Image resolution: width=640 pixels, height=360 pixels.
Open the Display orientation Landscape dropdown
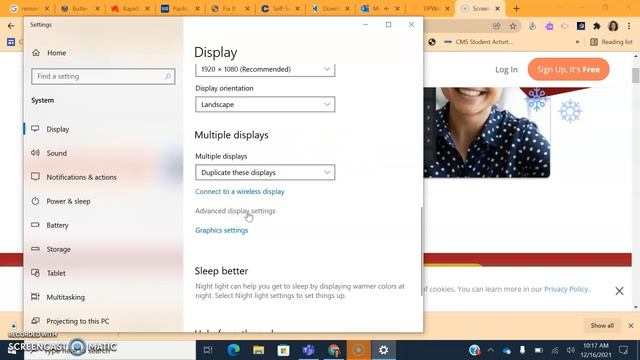point(265,104)
